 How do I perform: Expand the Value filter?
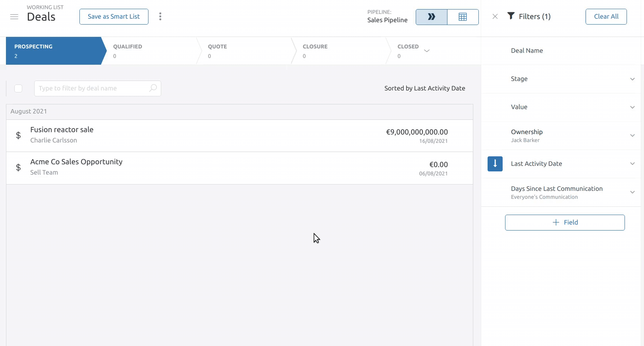[632, 107]
